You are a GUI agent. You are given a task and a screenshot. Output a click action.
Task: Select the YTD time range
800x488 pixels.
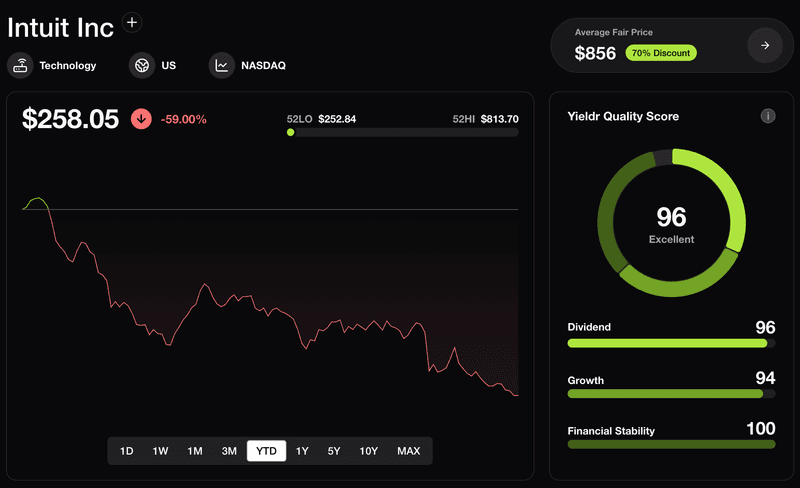[266, 451]
